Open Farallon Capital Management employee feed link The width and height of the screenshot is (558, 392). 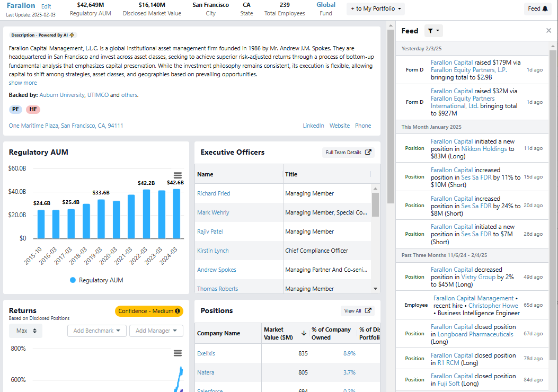coord(473,298)
